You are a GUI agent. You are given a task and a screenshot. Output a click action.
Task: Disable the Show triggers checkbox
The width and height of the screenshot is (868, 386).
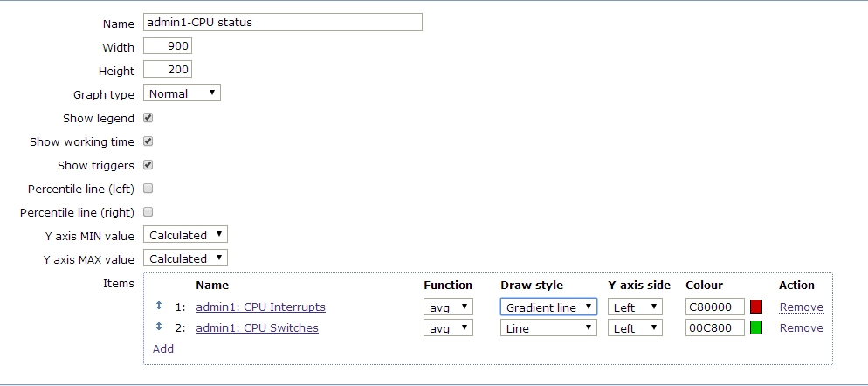pyautogui.click(x=148, y=165)
